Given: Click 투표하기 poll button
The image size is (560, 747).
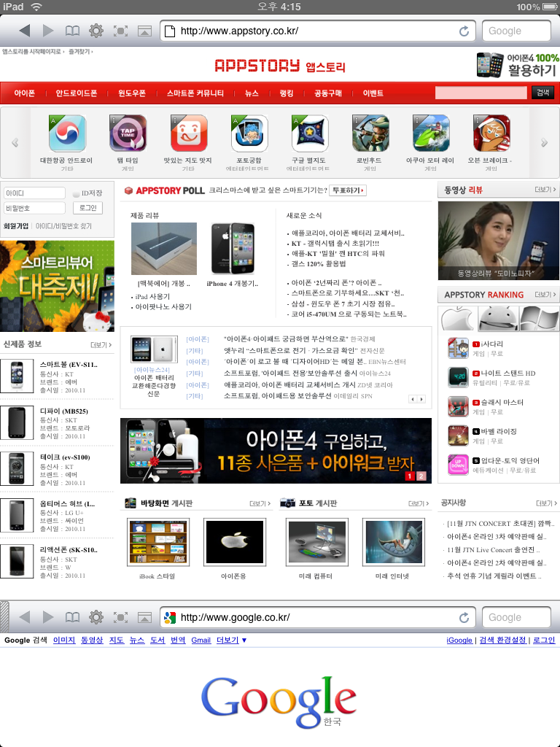Looking at the screenshot, I should click(x=348, y=190).
